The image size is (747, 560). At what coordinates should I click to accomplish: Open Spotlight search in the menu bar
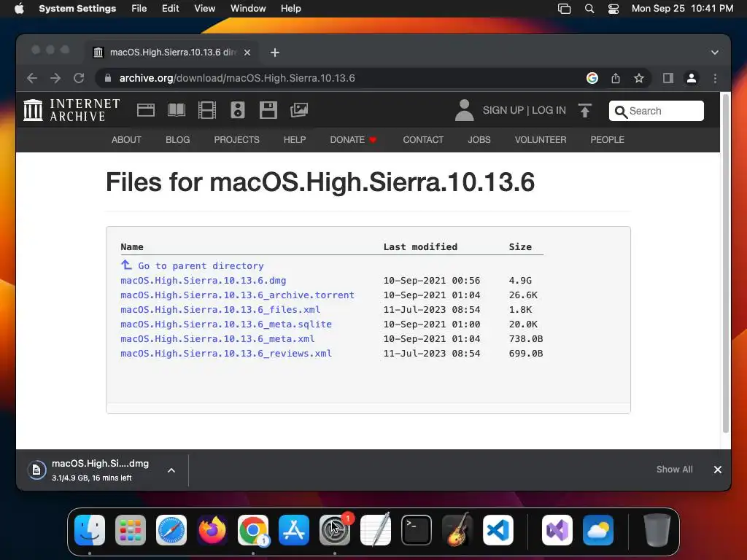589,9
